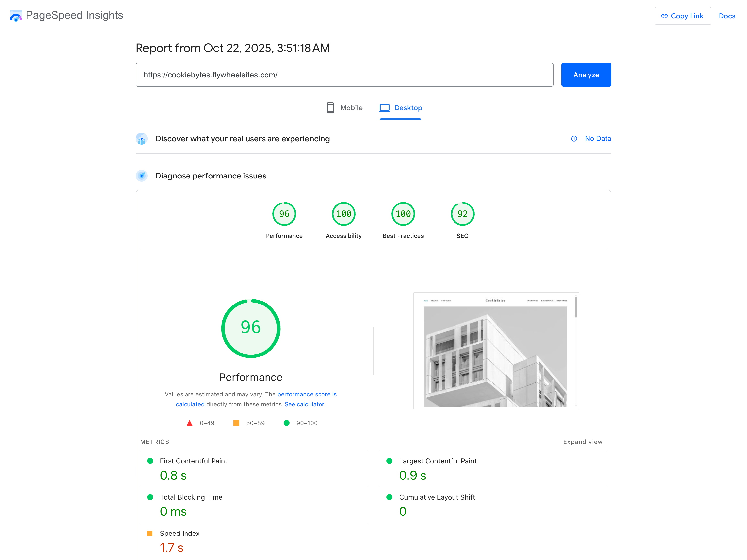Open the Docs page
Viewport: 747px width, 560px height.
[727, 16]
